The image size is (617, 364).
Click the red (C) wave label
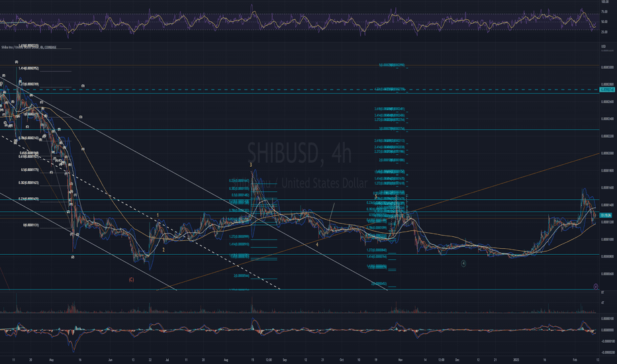131,280
